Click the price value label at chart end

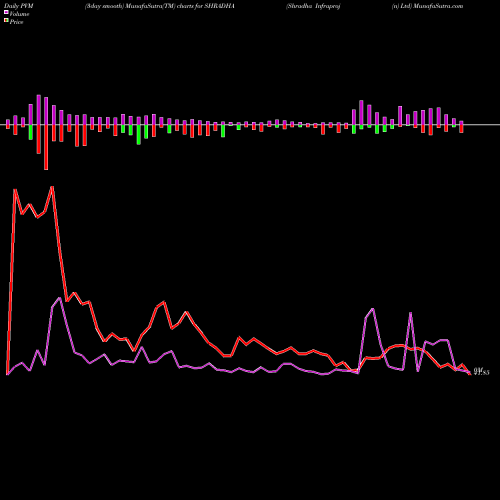click(481, 372)
